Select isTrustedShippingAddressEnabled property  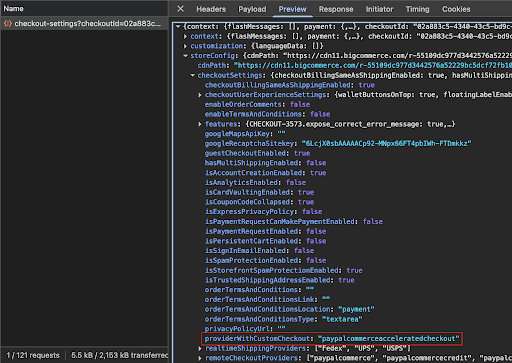[x=279, y=280]
